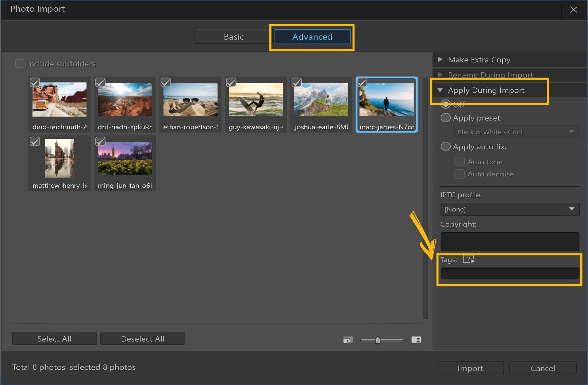
Task: Switch to the Basic tab
Action: 234,37
